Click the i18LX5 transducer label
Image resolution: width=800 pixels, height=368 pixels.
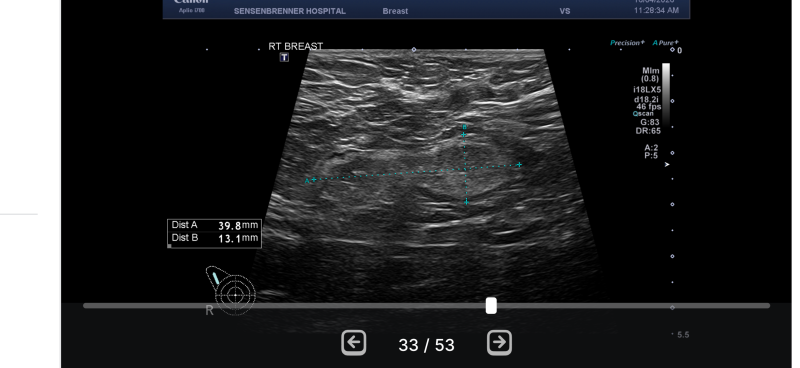[647, 89]
